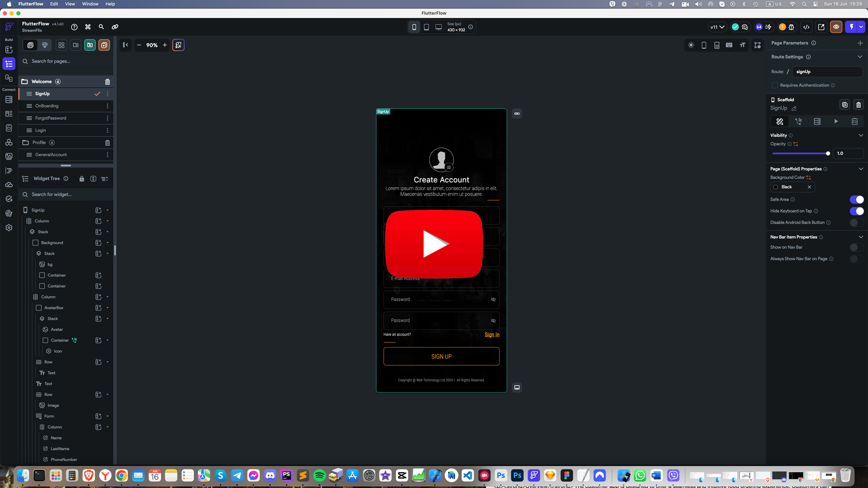Run Test Mode lightning button
Viewport: 868px width, 488px height.
[852, 27]
